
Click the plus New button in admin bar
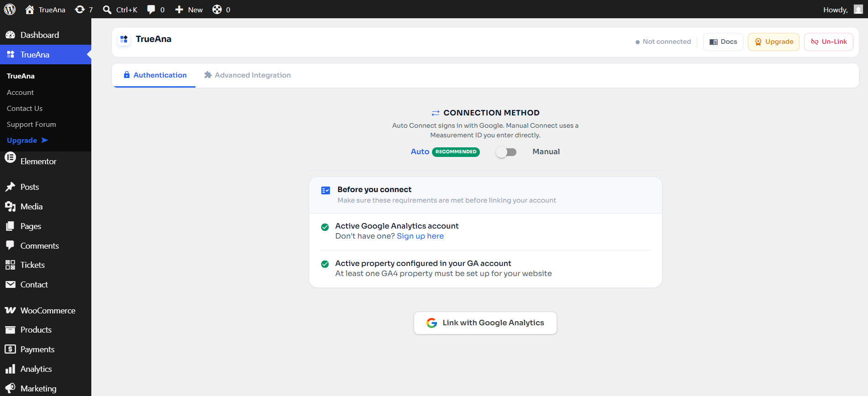point(189,10)
